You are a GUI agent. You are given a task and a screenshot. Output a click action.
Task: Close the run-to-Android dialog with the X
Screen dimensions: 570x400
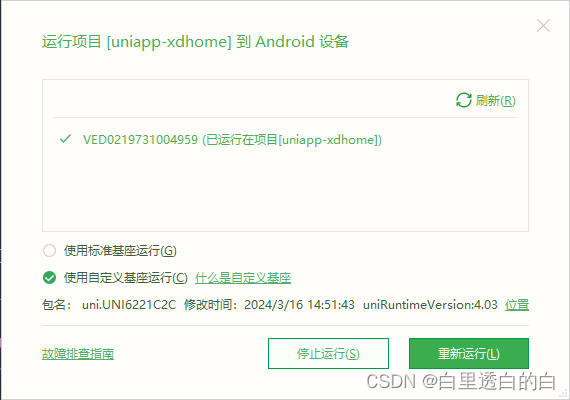click(x=543, y=26)
